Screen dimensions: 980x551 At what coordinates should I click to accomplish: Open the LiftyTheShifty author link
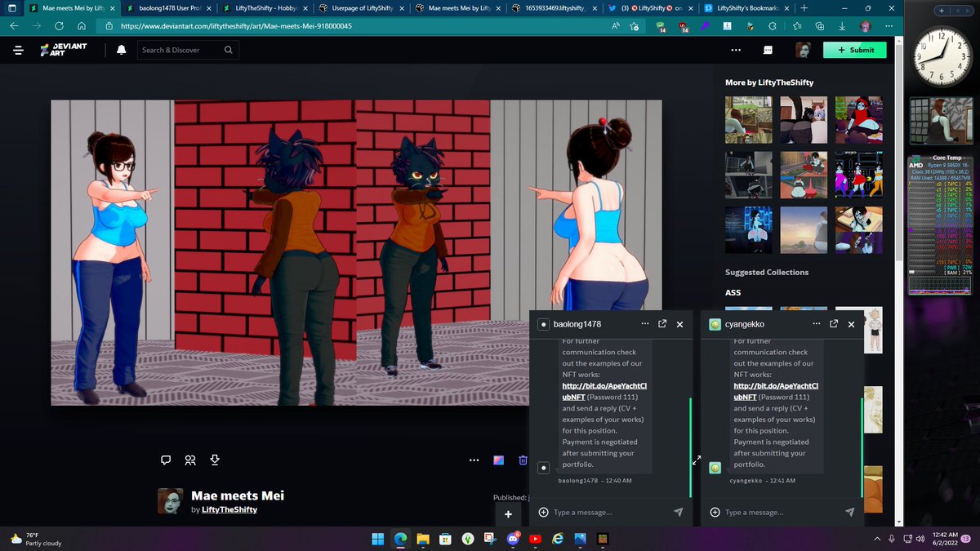tap(229, 509)
